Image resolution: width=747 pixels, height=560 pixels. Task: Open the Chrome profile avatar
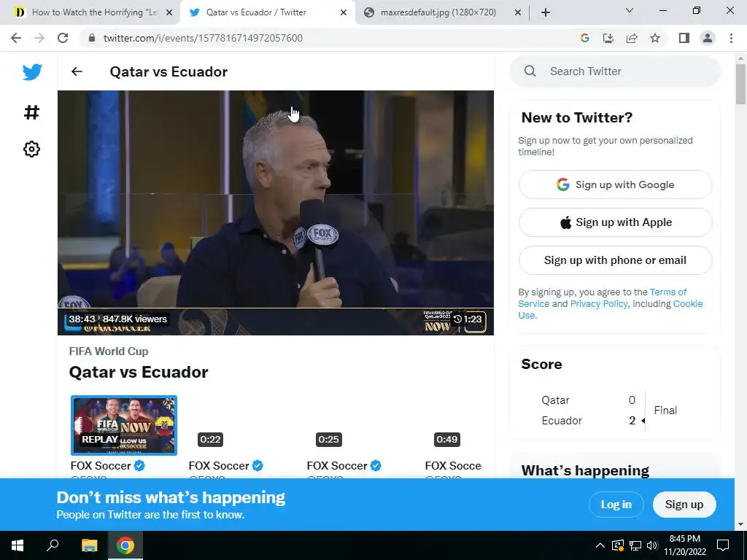(x=708, y=38)
